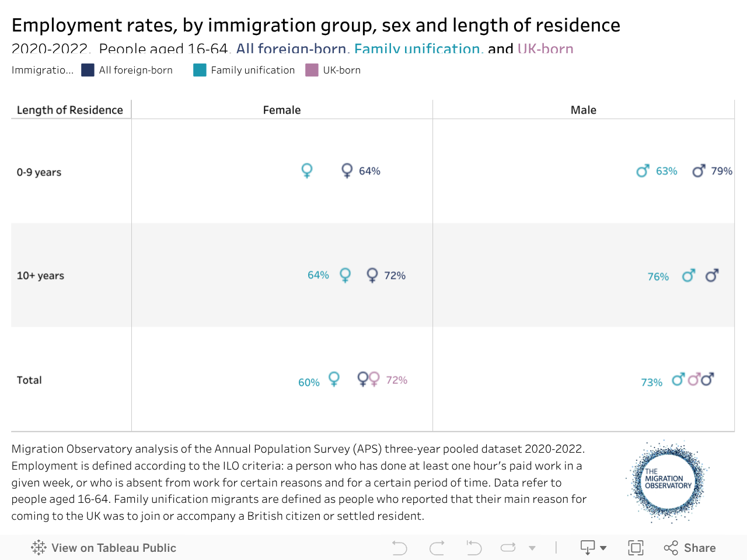Screen dimensions: 747x560
Task: Click the Female column header
Action: (282, 110)
